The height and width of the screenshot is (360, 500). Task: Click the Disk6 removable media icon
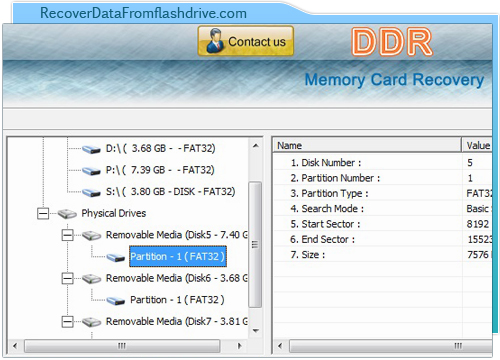(91, 278)
